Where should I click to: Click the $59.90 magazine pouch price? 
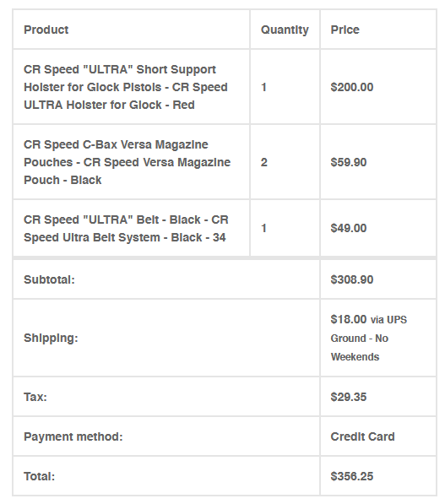tap(349, 162)
